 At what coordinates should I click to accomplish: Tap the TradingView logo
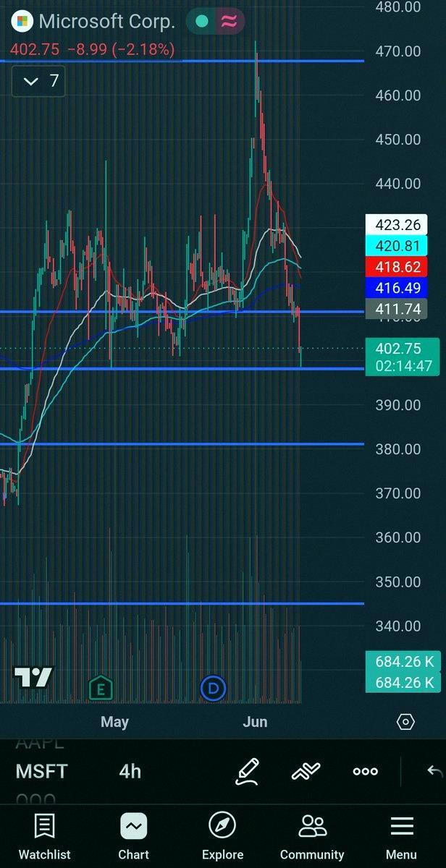(x=33, y=677)
